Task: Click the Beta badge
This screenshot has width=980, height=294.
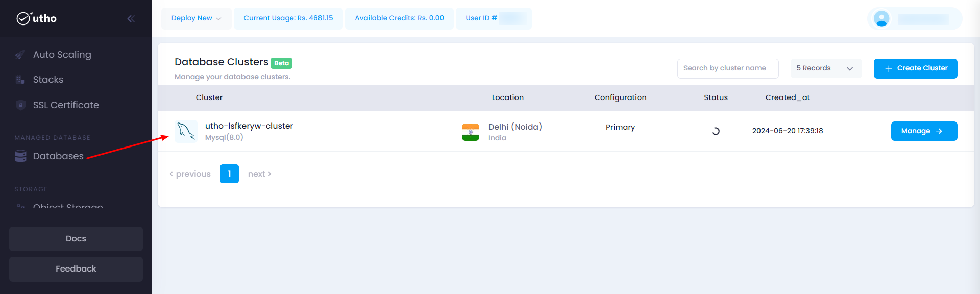Action: 281,63
